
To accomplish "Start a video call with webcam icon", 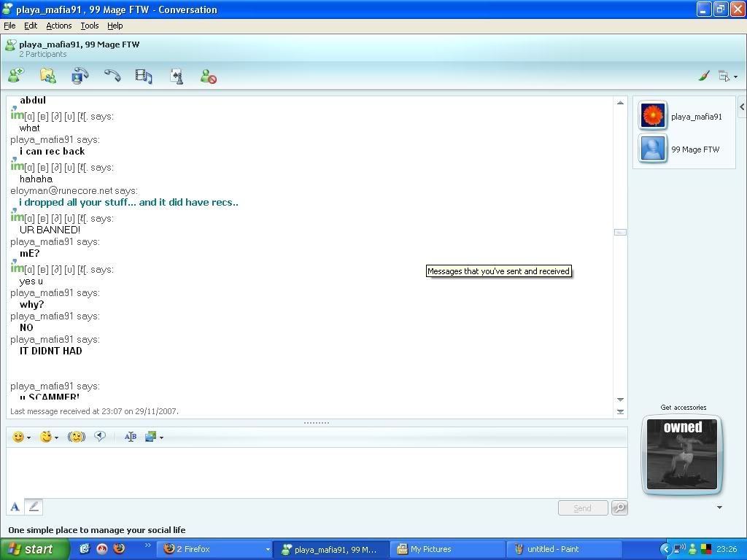I will pyautogui.click(x=80, y=75).
